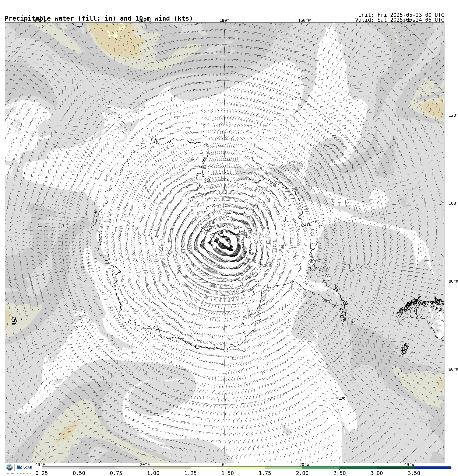This screenshot has height=476, width=458.
Task: Click the 40°E longitude label at bottom
Action: pos(40,465)
